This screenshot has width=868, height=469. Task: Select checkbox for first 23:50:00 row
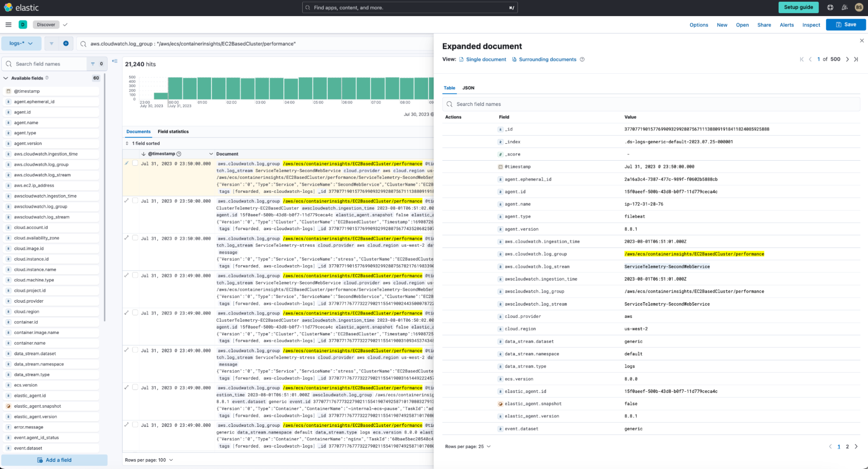135,163
